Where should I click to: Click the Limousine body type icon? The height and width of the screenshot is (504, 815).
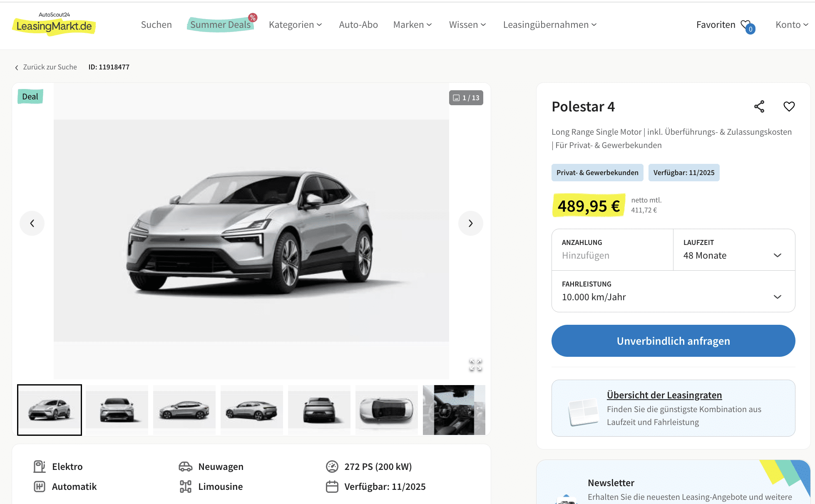[186, 487]
